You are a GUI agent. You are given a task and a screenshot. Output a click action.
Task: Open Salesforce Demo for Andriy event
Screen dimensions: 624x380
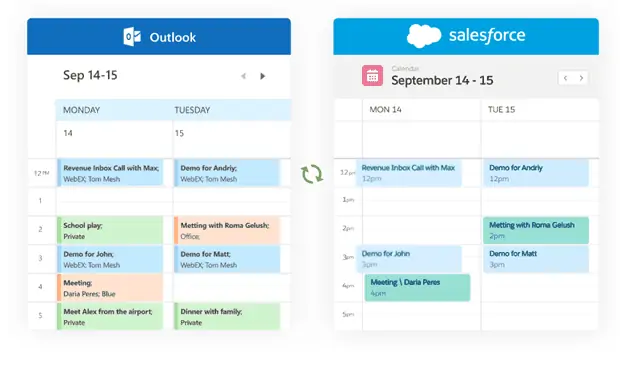tap(536, 173)
